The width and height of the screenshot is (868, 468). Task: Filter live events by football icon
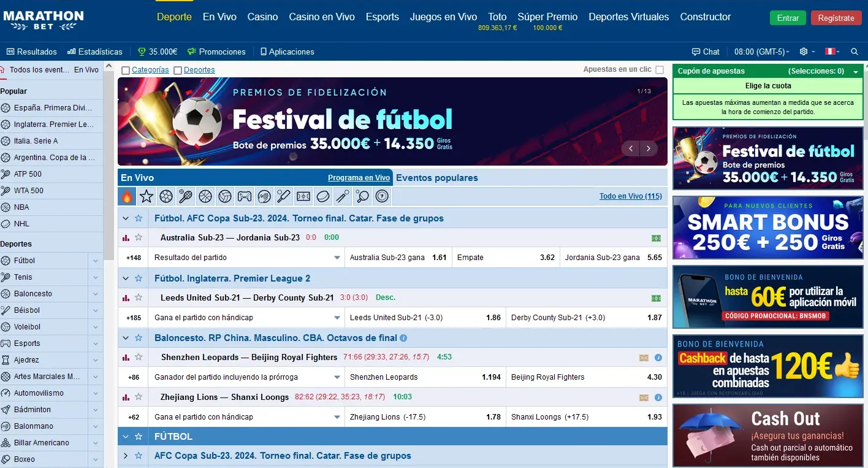pos(166,196)
